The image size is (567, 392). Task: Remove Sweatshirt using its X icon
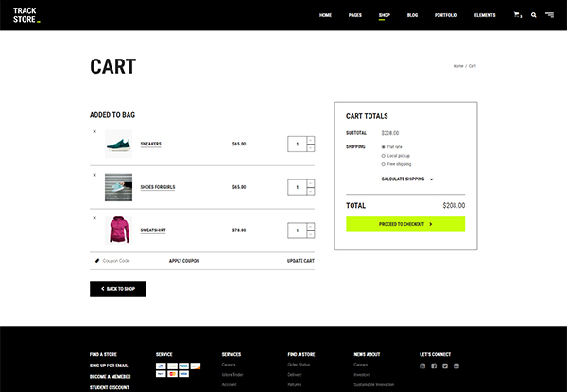coord(94,218)
